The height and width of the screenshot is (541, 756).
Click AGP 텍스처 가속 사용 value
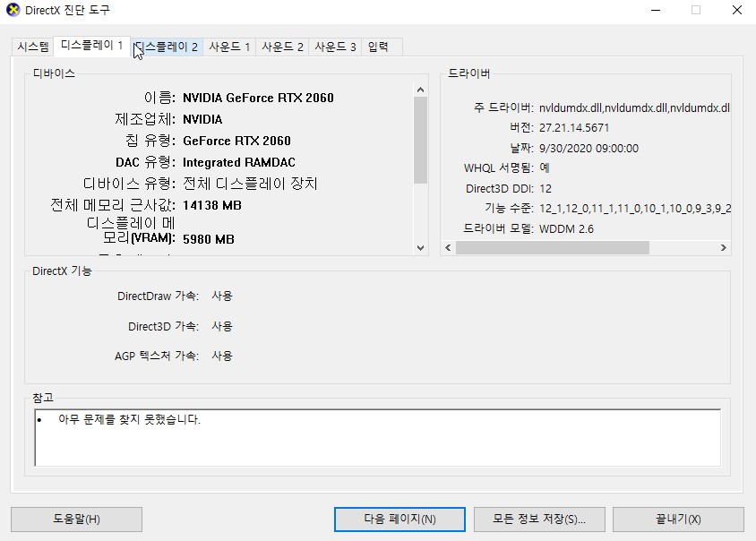(222, 356)
